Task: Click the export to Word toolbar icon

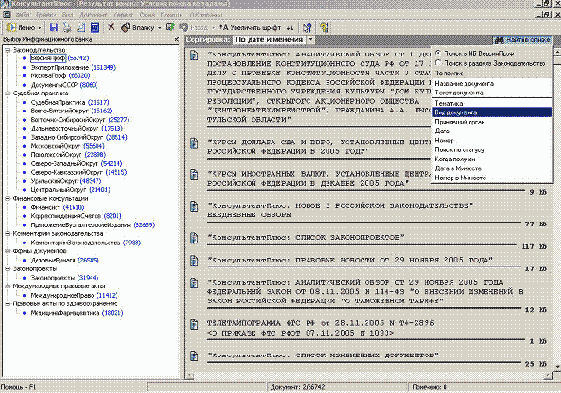Action: pos(95,28)
